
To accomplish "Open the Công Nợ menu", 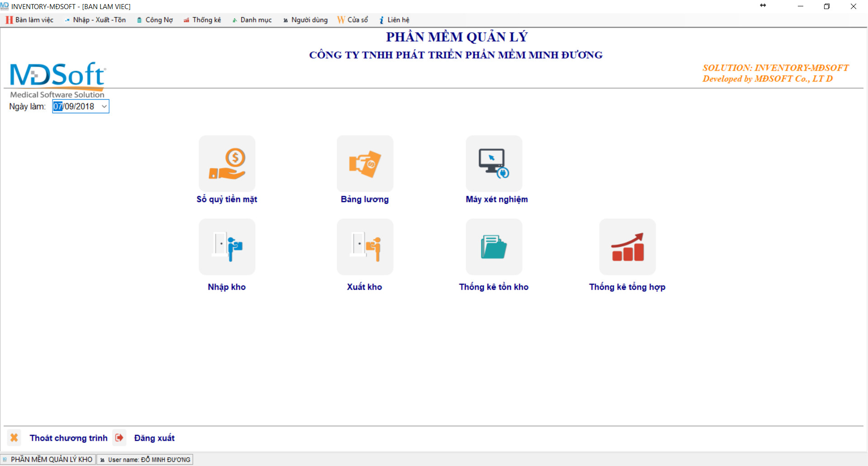I will click(x=155, y=20).
